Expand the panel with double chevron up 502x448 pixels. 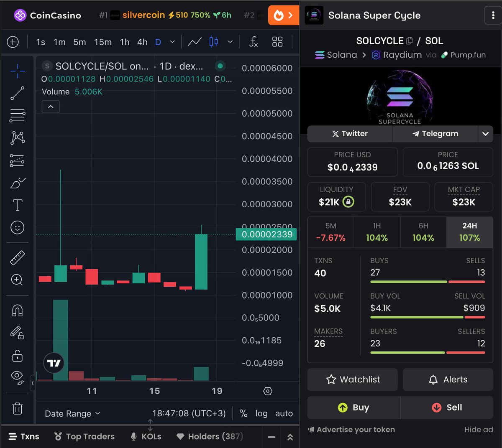(290, 437)
